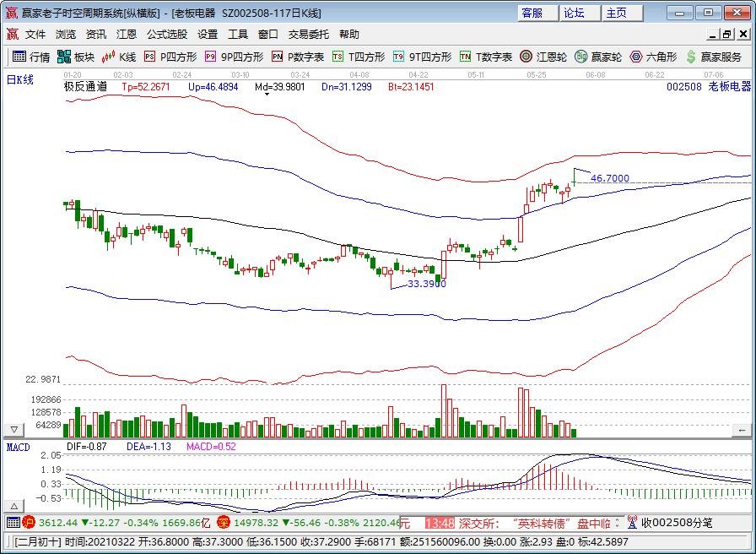The width and height of the screenshot is (756, 554).
Task: Open the 工具 menu
Action: 238,35
